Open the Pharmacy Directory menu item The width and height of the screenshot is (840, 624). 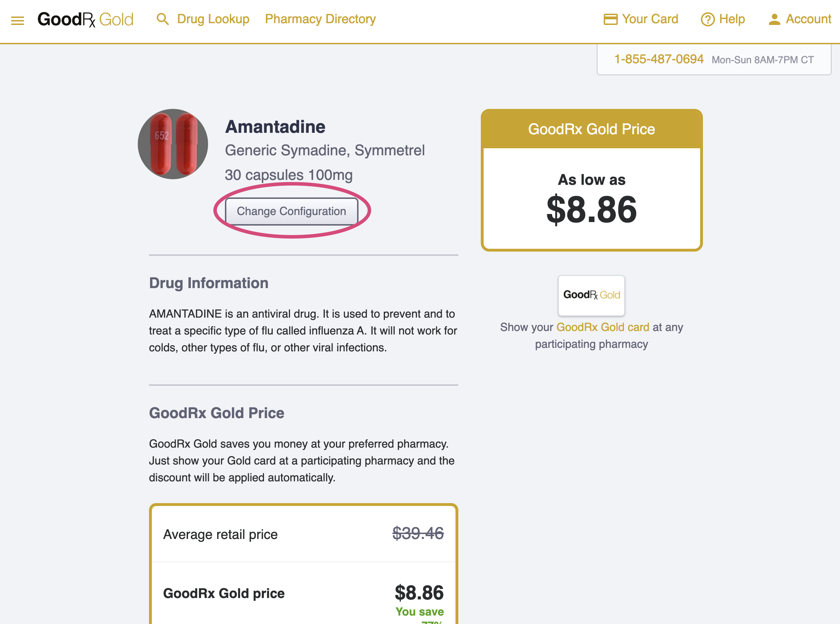(321, 19)
